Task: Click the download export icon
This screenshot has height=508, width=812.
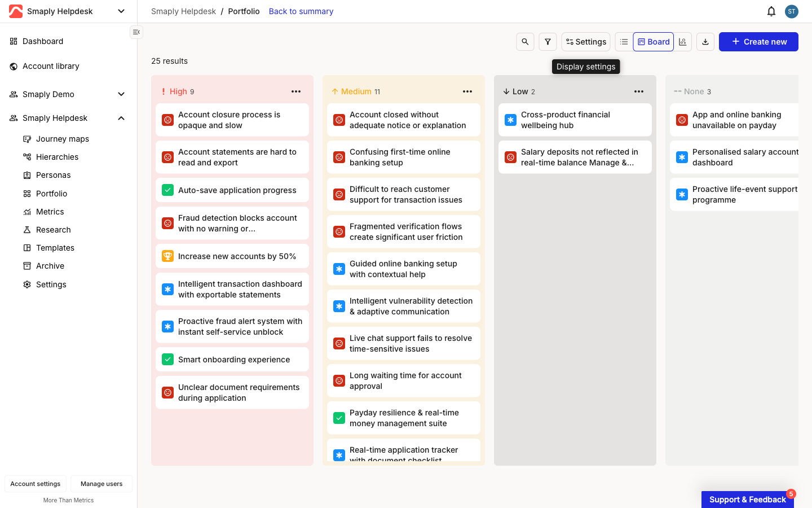Action: tap(705, 42)
